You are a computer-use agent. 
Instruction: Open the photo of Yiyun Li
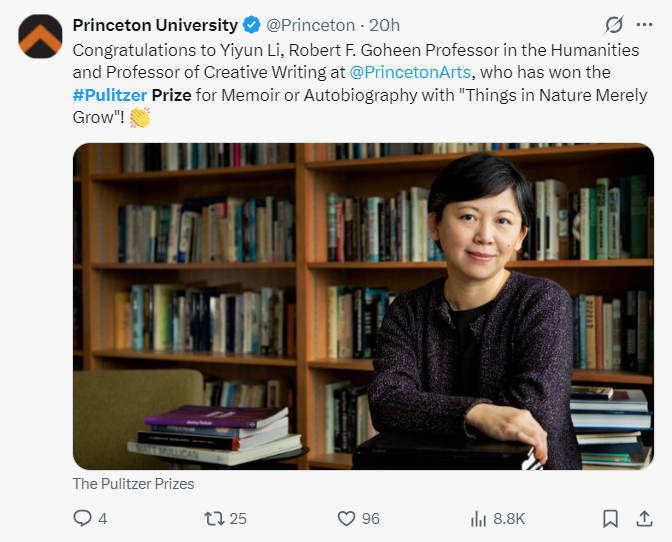363,306
